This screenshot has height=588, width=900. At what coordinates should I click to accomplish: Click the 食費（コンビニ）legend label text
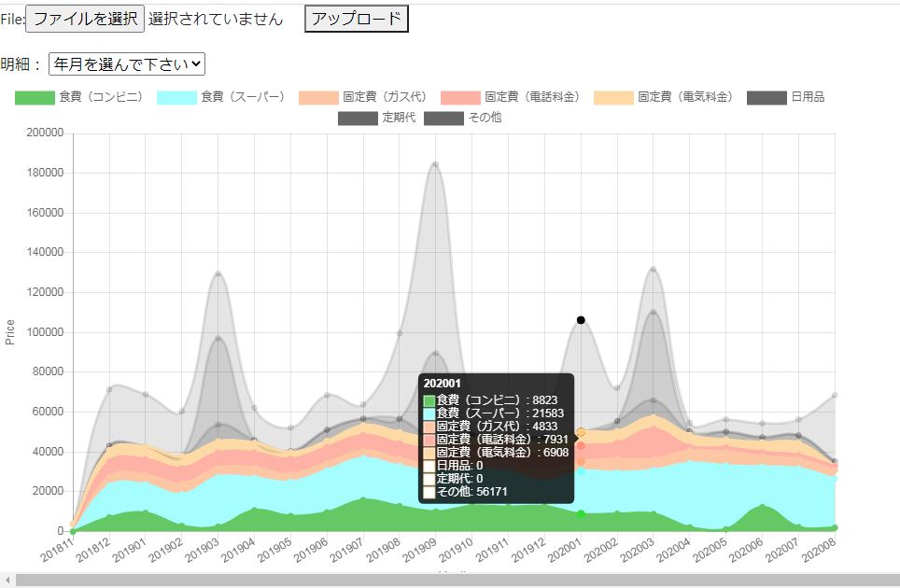101,97
